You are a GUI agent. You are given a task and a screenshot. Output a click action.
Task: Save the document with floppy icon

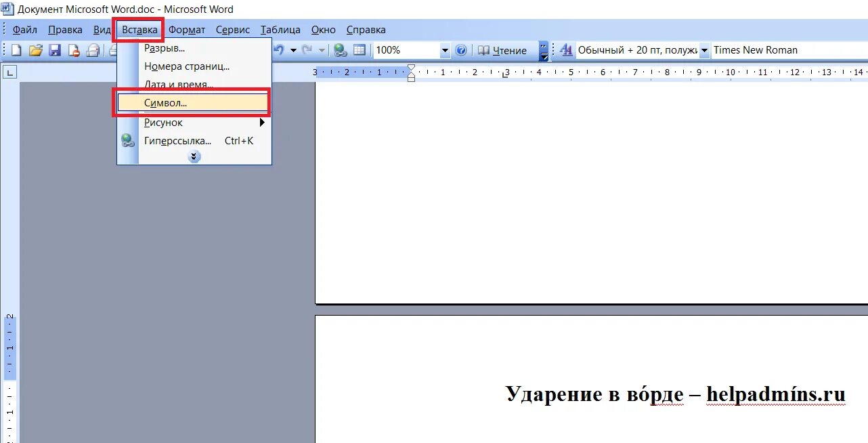55,50
